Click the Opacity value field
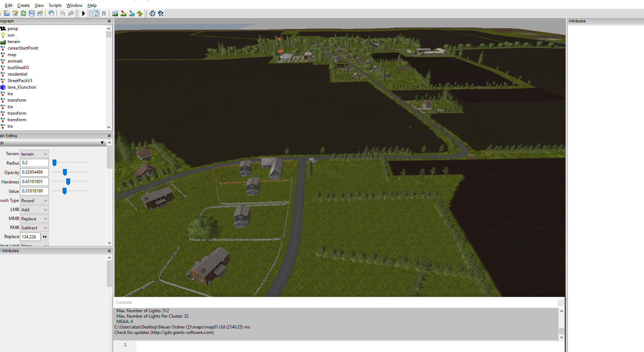This screenshot has width=644, height=352. (34, 172)
